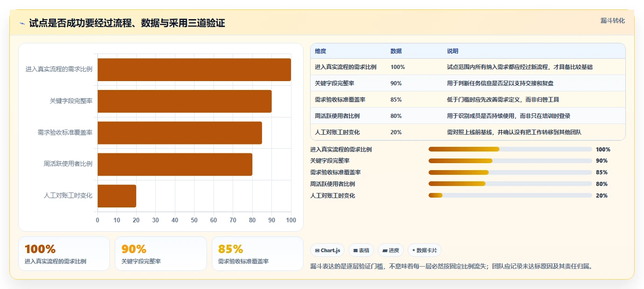Image resolution: width=644 pixels, height=289 pixels.
Task: Click the 90% progress bar for 关键字段完整率
Action: [510, 161]
